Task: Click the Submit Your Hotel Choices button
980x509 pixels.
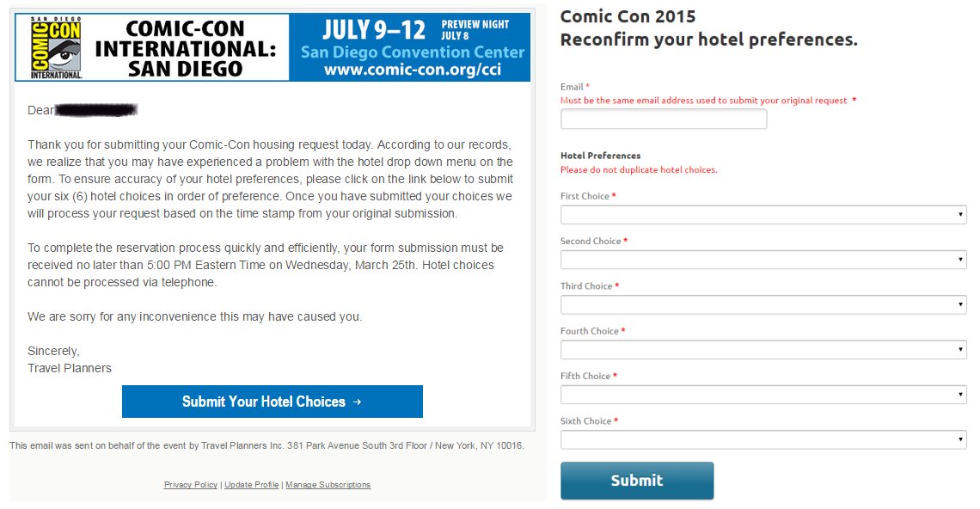Action: (272, 402)
